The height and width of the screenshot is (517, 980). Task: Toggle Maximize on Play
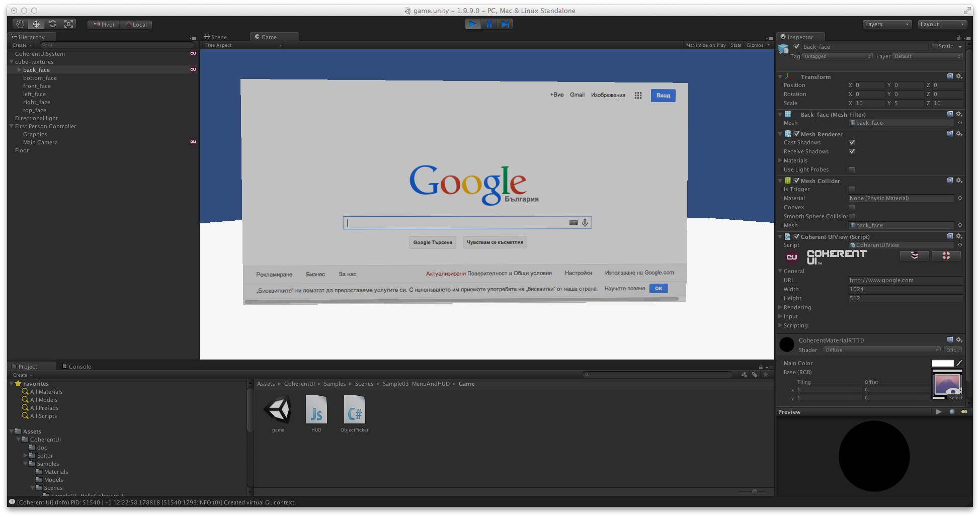click(706, 45)
